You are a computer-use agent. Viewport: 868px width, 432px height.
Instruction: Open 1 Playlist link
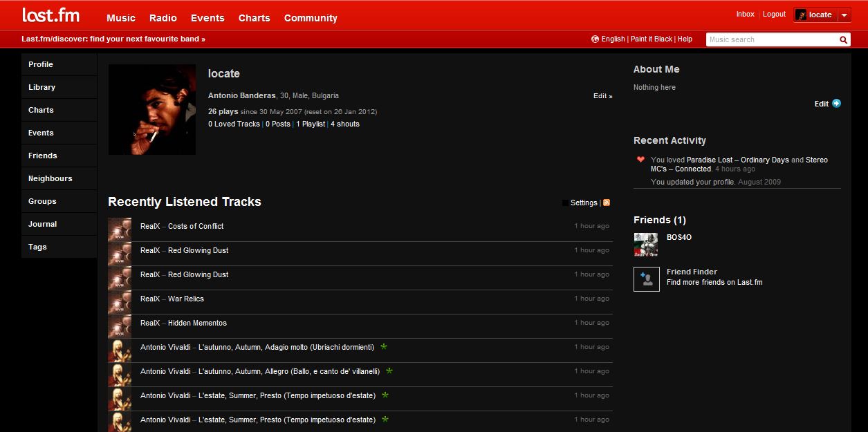tap(311, 124)
